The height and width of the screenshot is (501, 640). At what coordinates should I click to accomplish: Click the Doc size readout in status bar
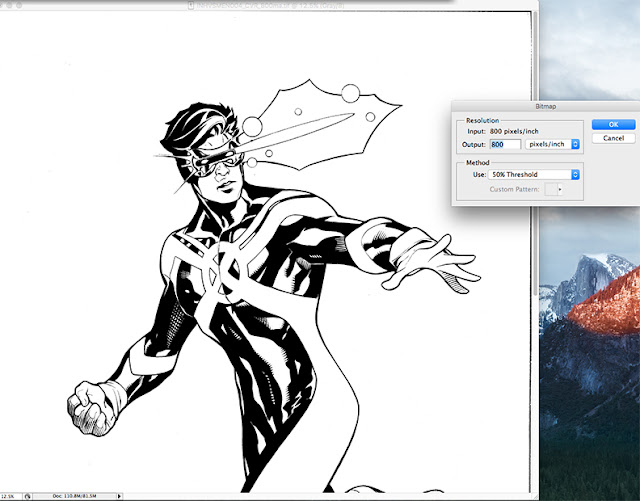pos(74,496)
